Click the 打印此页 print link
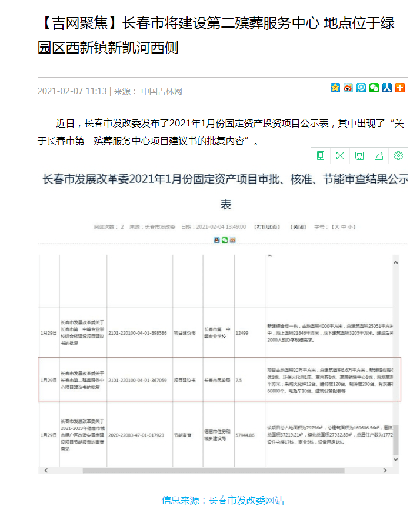 point(267,226)
